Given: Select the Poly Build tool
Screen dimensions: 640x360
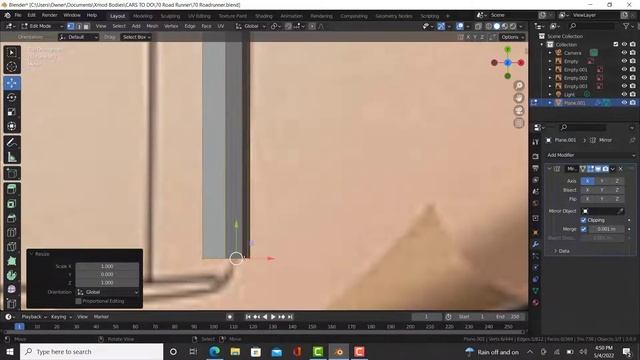Looking at the screenshot, I should [x=12, y=261].
